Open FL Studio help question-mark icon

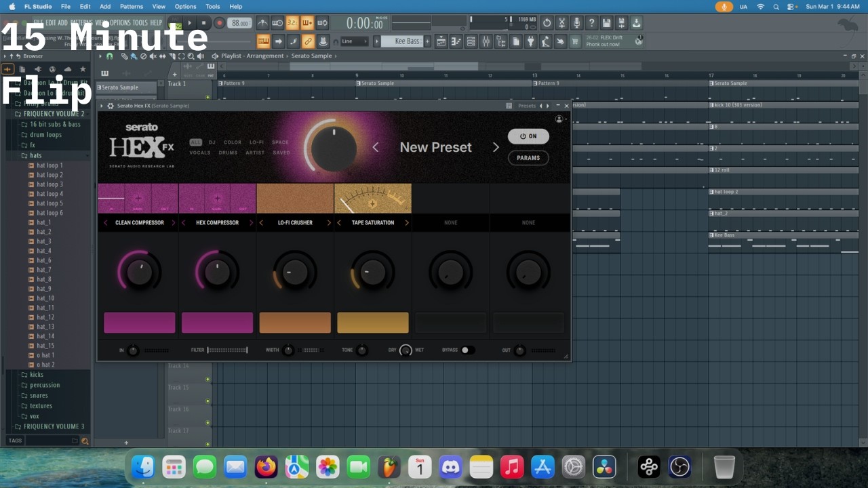(591, 22)
